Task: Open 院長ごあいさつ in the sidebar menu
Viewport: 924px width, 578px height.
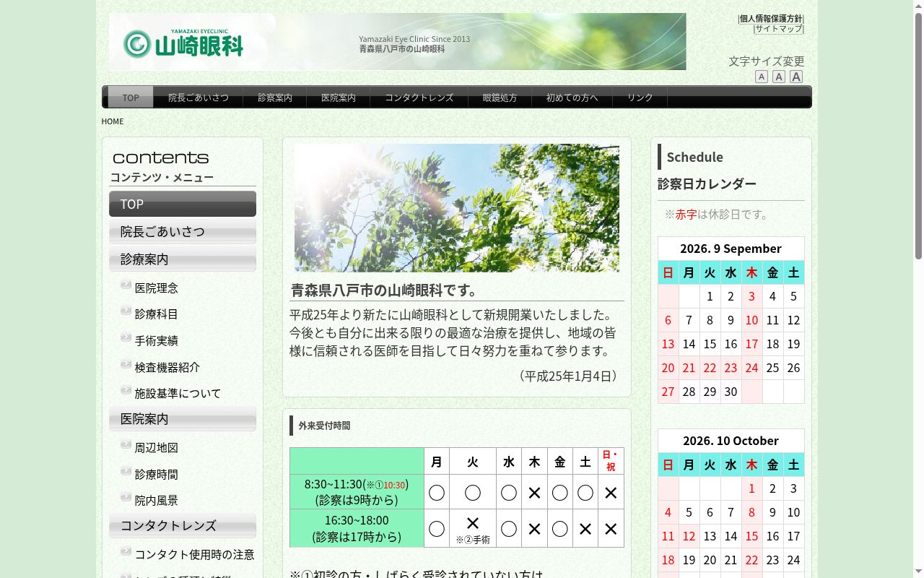Action: click(x=183, y=231)
